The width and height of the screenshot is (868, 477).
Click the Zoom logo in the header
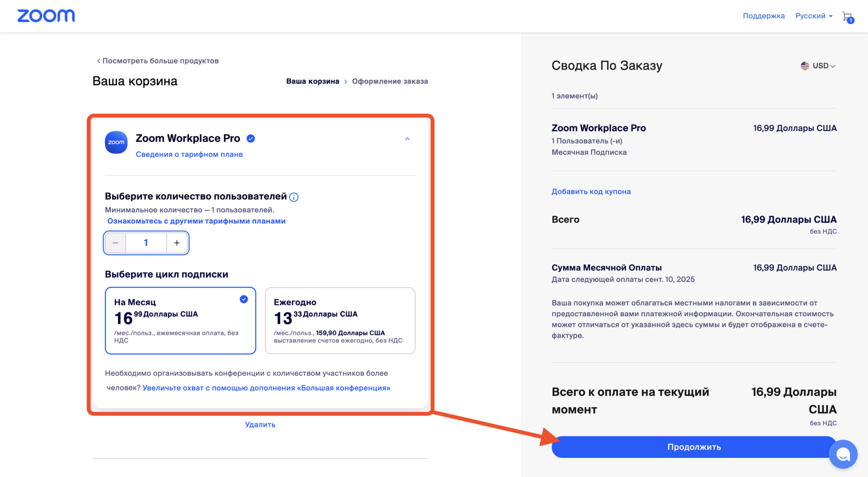46,16
